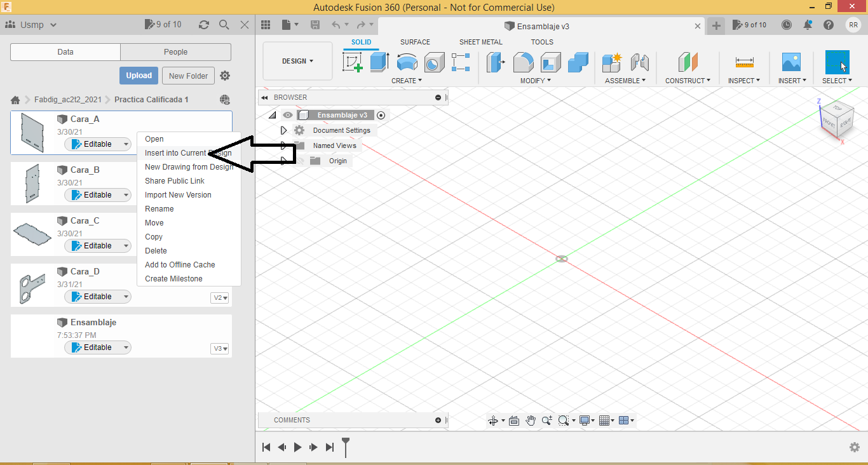Open the DESIGN workspace dropdown
The height and width of the screenshot is (465, 868).
297,61
